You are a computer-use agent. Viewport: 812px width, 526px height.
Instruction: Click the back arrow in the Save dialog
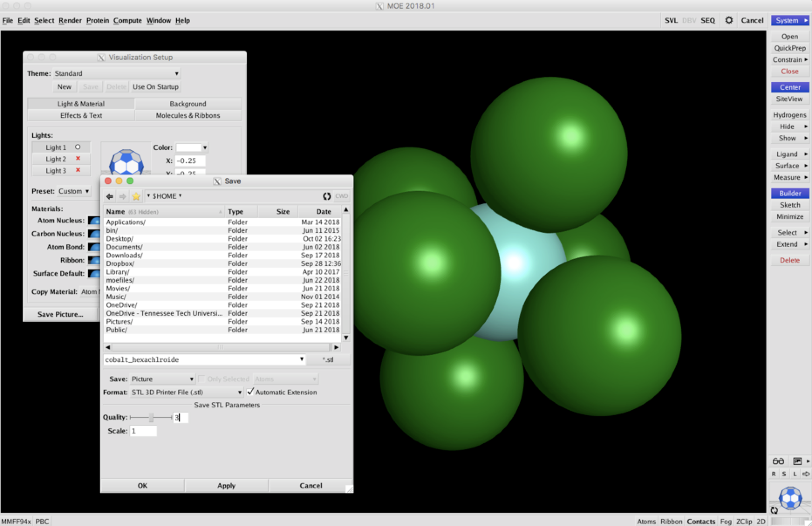pos(109,196)
